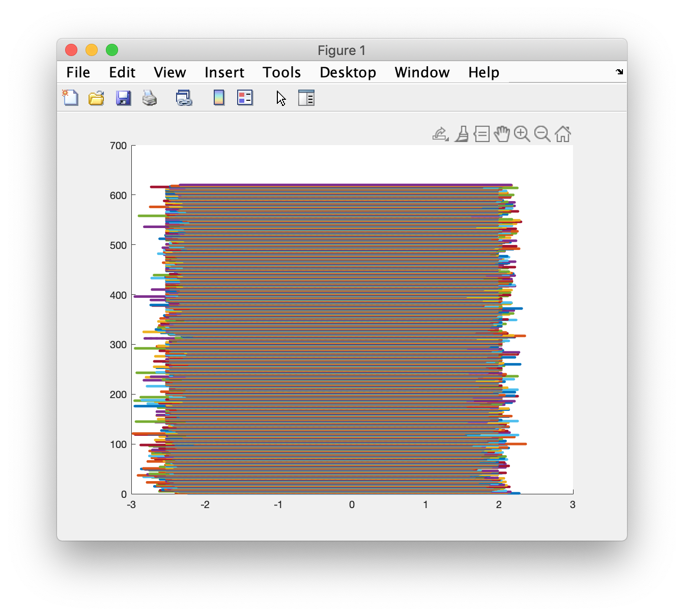Open the Tools menu
The image size is (684, 616).
tap(281, 72)
